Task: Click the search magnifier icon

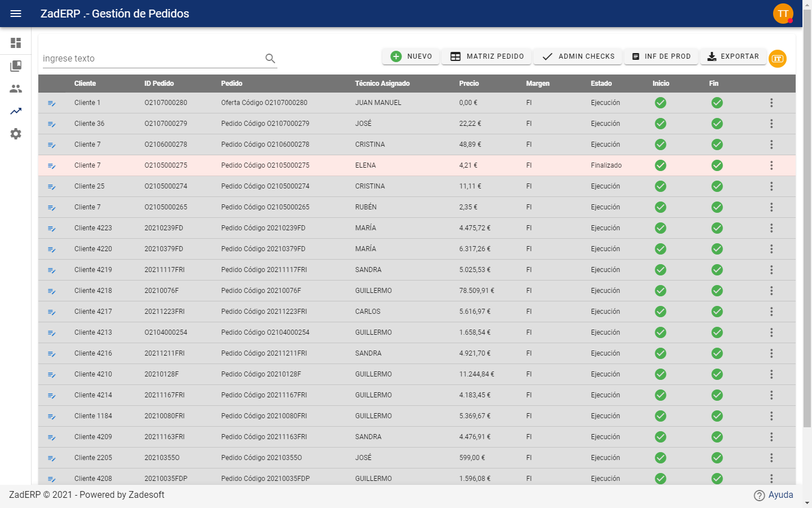Action: pyautogui.click(x=270, y=58)
